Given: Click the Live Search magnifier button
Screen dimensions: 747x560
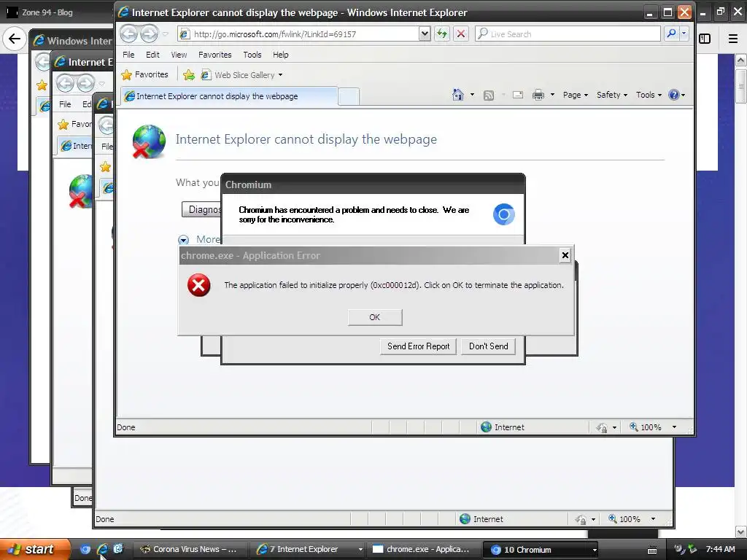Looking at the screenshot, I should 671,34.
